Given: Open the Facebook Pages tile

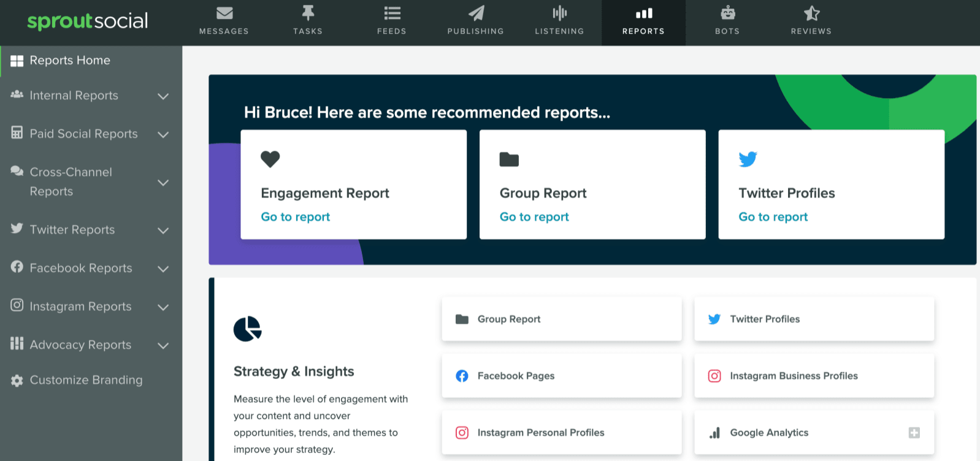Looking at the screenshot, I should (x=562, y=376).
